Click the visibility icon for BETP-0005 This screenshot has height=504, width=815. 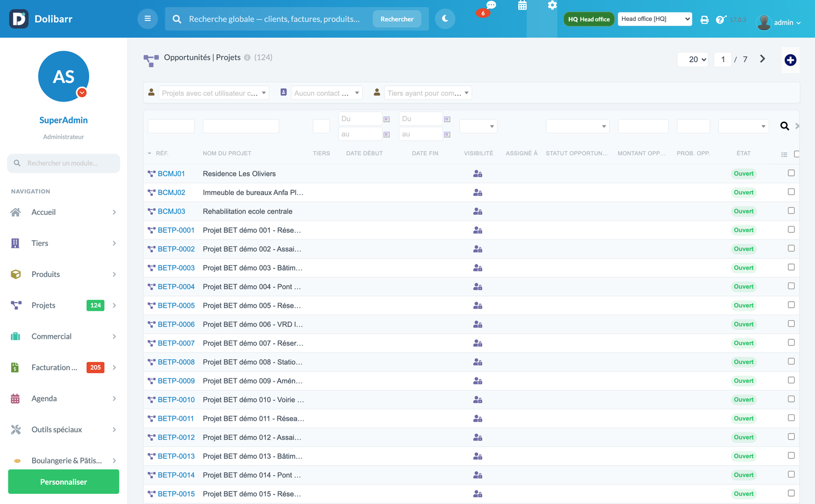[478, 306]
